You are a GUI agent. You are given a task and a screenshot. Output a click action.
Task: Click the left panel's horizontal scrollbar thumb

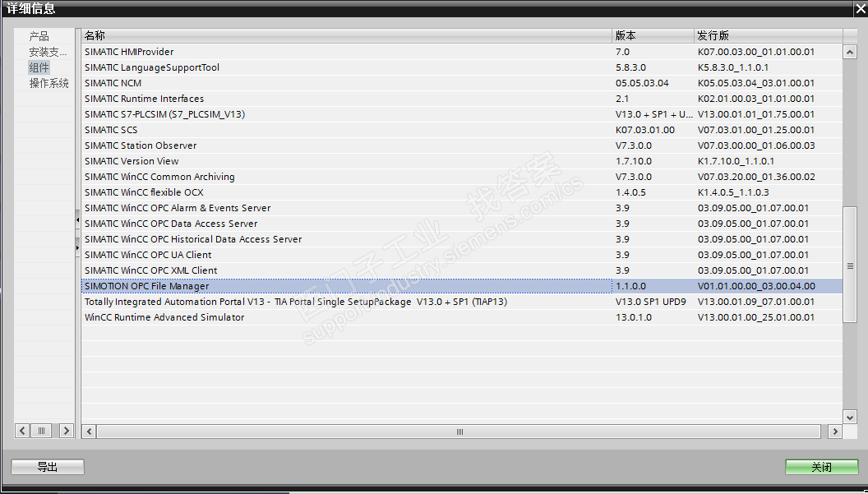[42, 431]
